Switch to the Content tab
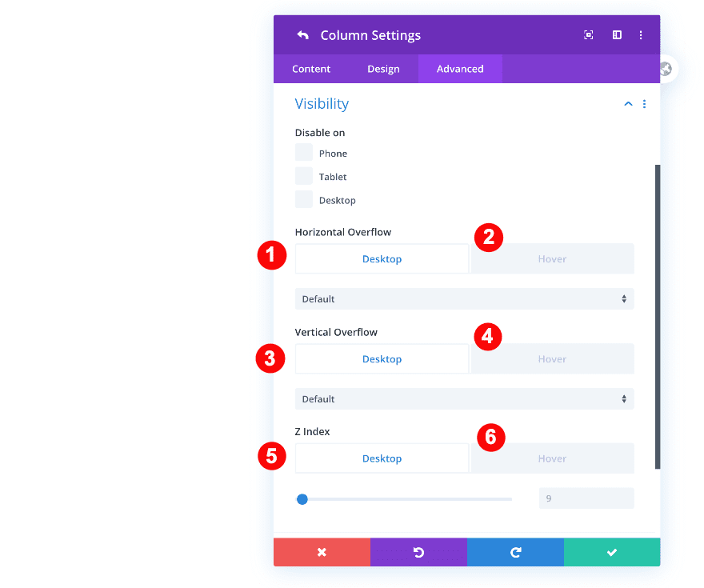 311,69
